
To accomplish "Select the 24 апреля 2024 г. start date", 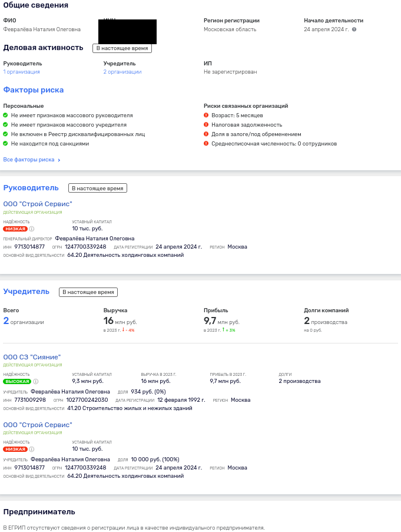I will coord(326,29).
